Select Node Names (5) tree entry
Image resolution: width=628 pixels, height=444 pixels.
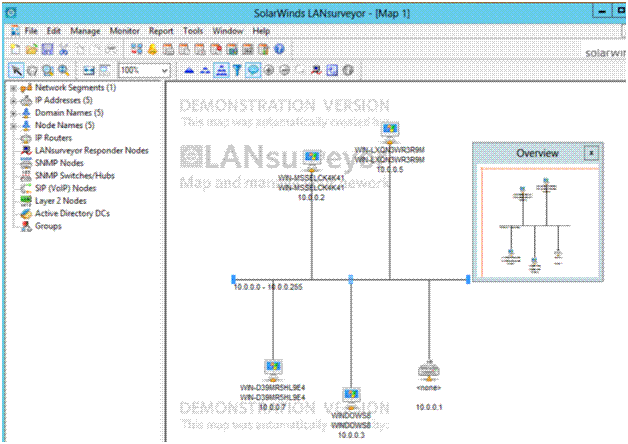coord(64,125)
